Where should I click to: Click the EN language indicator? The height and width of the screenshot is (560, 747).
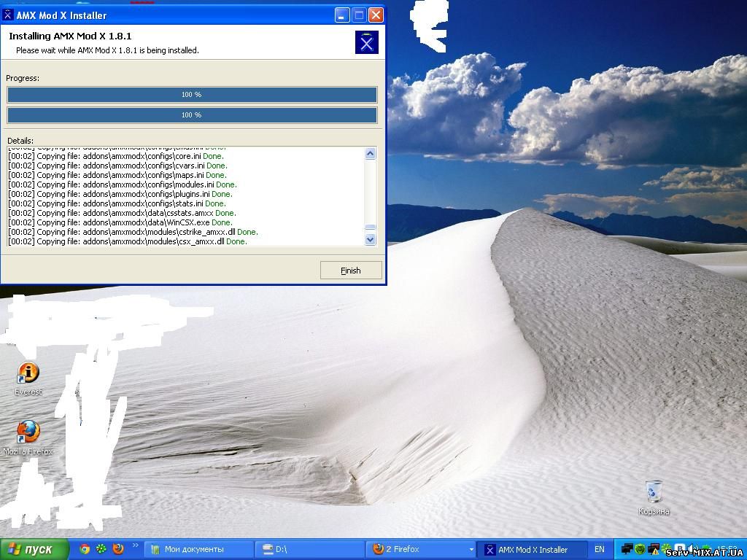pyautogui.click(x=600, y=549)
